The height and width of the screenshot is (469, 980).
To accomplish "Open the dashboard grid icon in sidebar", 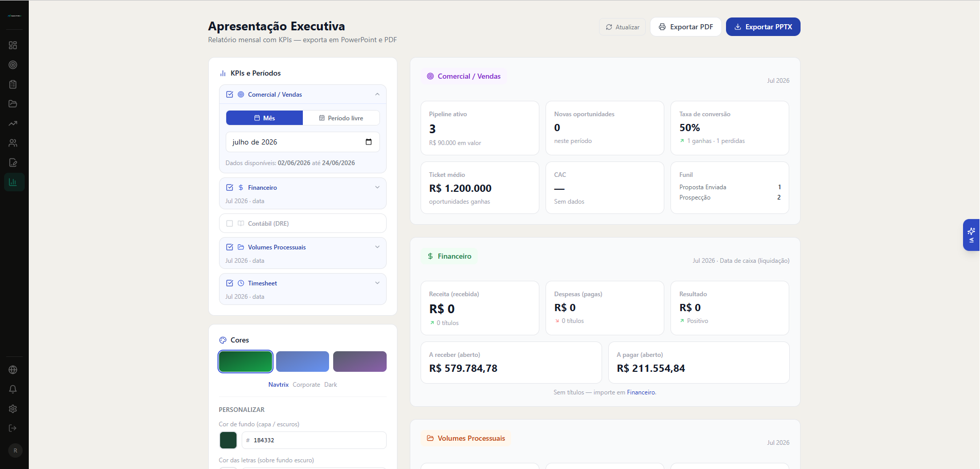I will [13, 45].
